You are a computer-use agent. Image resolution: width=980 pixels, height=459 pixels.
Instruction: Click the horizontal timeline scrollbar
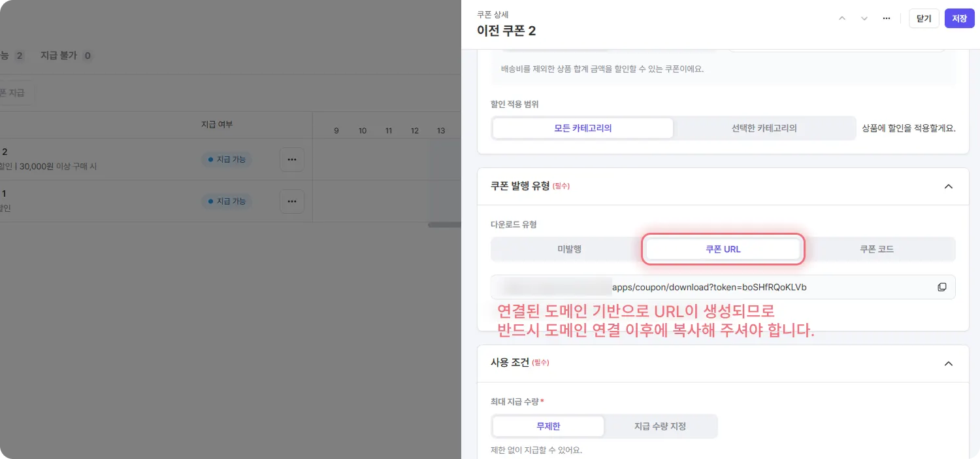445,224
